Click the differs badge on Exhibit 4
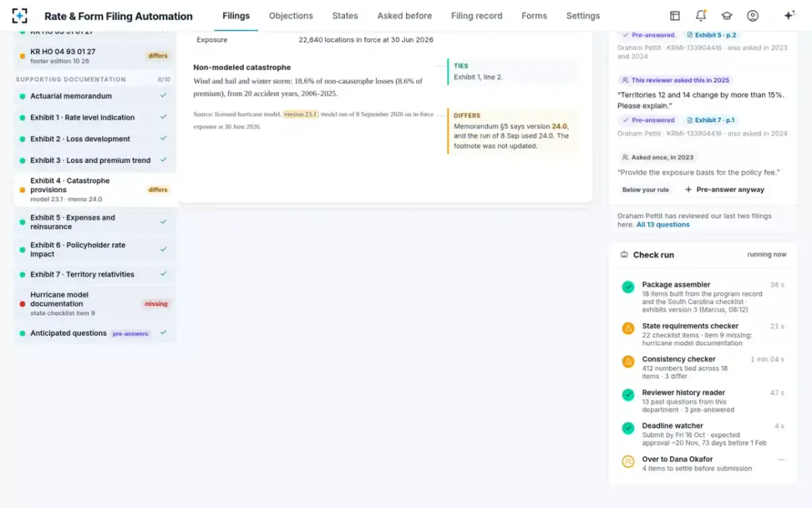This screenshot has width=812, height=508. (158, 190)
